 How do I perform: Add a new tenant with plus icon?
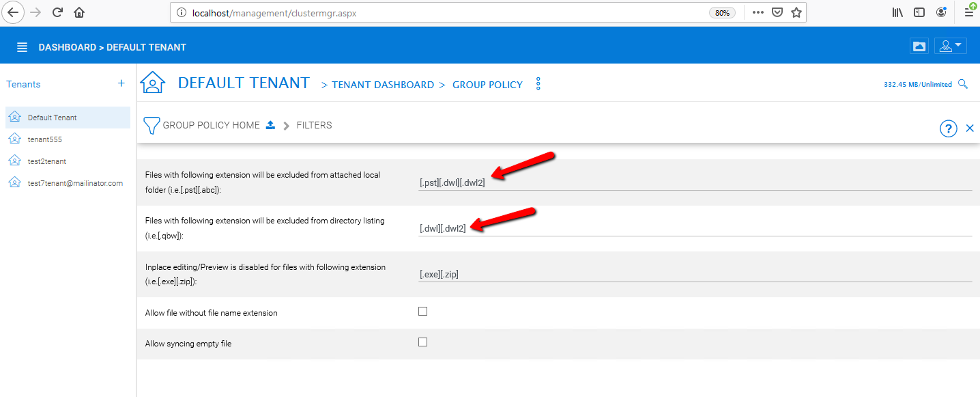coord(121,83)
